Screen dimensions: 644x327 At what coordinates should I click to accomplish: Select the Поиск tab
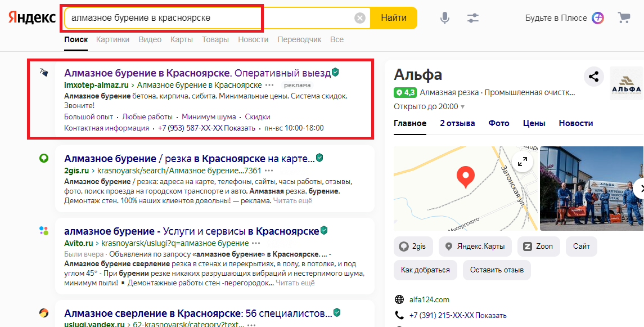pyautogui.click(x=76, y=39)
